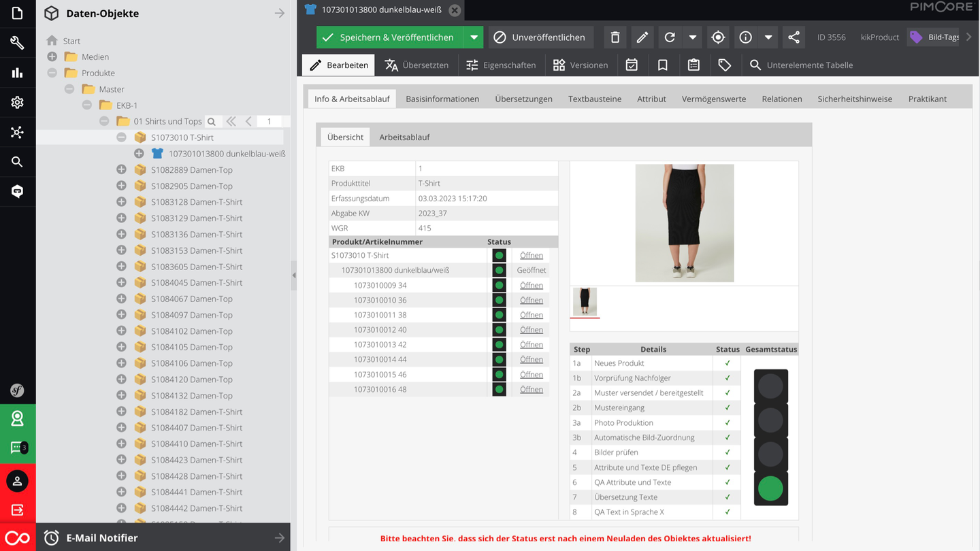Click the tag icon next to Versionen
Viewport: 980px width, 551px height.
(x=724, y=65)
